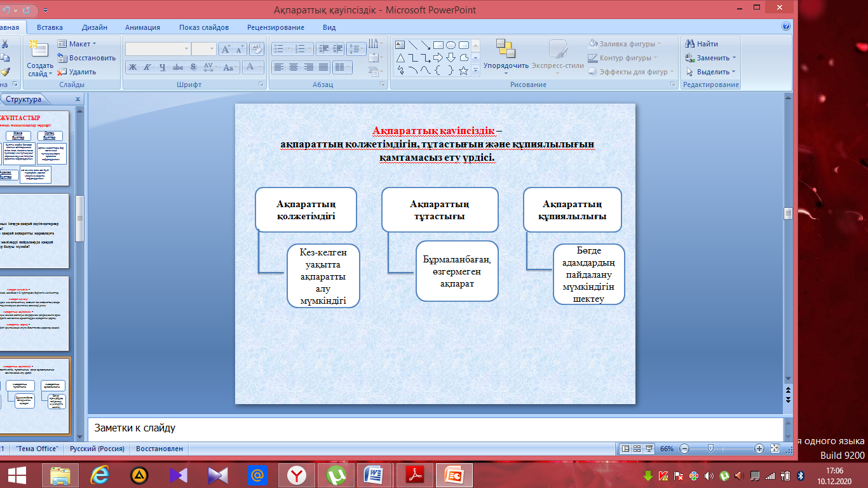The height and width of the screenshot is (488, 868).
Task: Select the Oval shape
Action: (451, 45)
